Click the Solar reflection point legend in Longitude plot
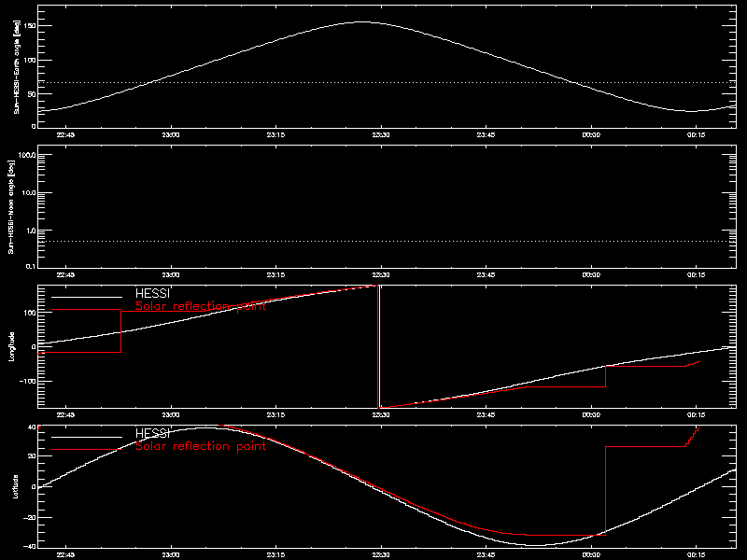The width and height of the screenshot is (747, 560). tap(201, 306)
